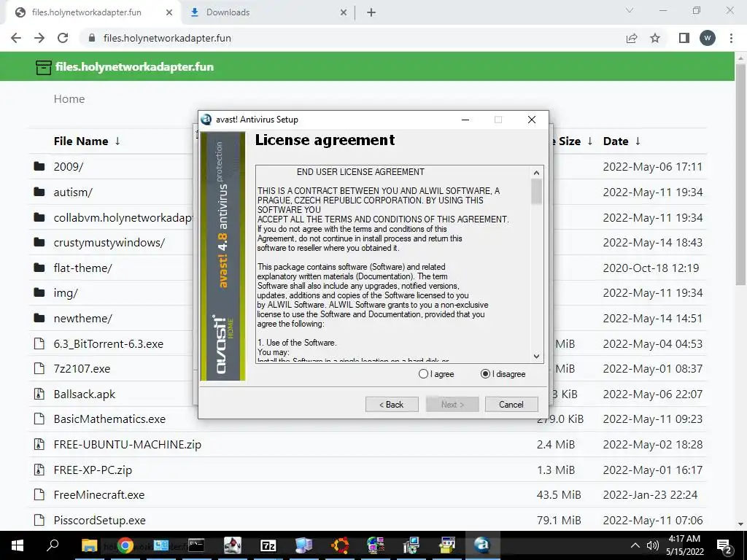Go forward in browser history

coord(39,38)
